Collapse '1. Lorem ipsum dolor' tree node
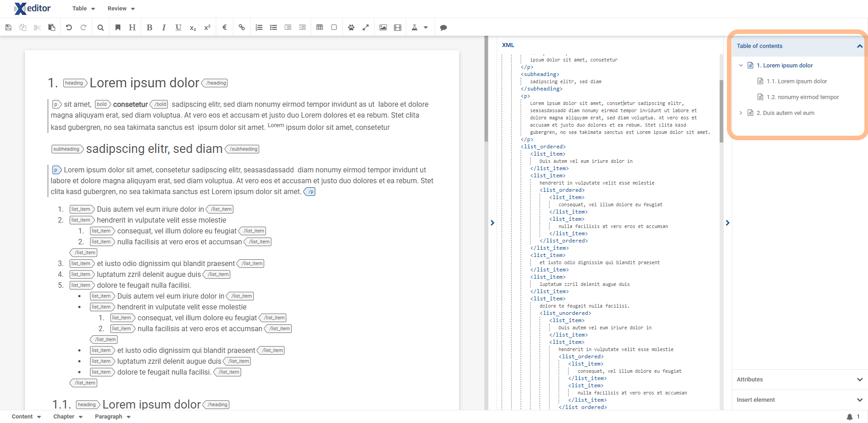The height and width of the screenshot is (423, 868). pos(741,66)
